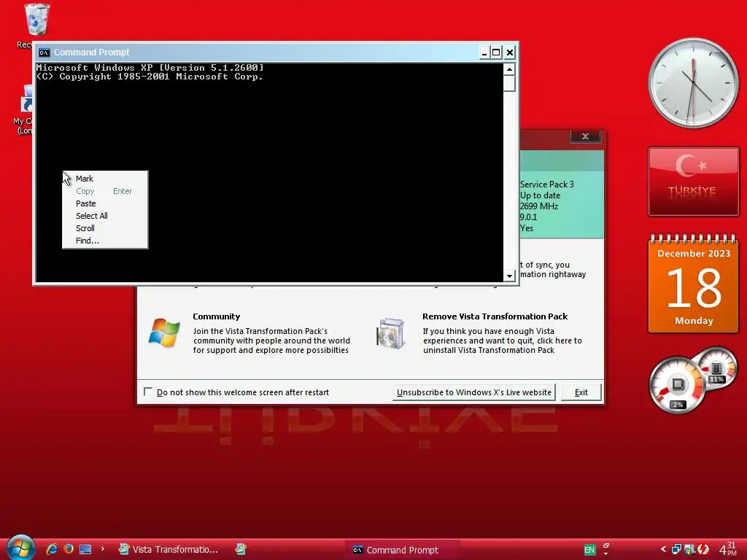Click the language bar options arrow

pos(606,554)
